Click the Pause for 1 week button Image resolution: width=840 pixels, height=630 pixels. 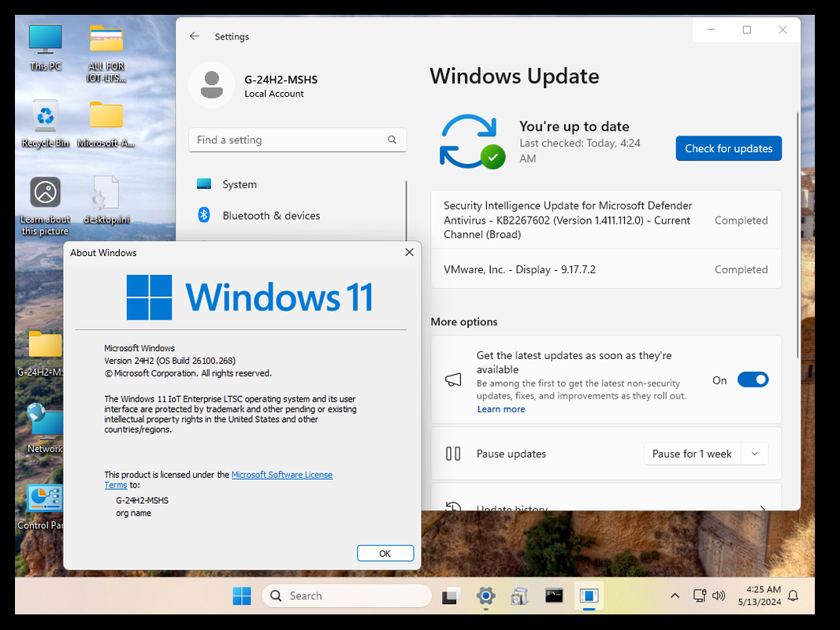[x=692, y=454]
